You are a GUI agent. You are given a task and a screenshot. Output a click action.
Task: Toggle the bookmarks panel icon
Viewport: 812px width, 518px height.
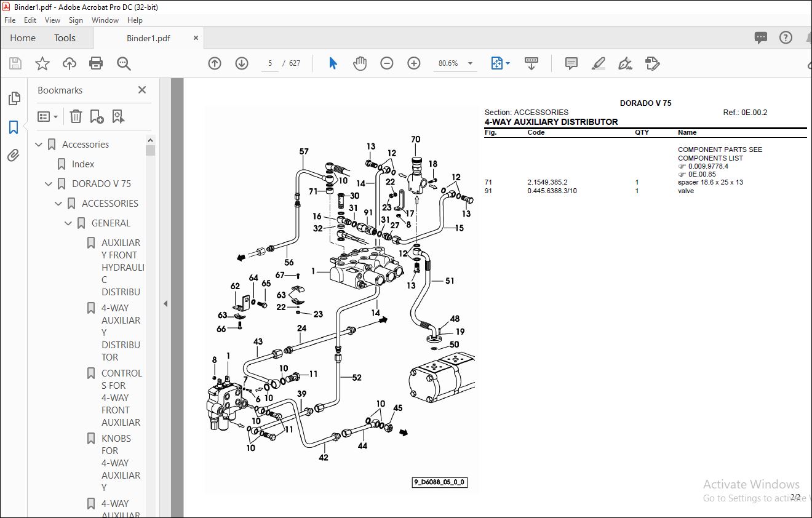click(x=14, y=127)
